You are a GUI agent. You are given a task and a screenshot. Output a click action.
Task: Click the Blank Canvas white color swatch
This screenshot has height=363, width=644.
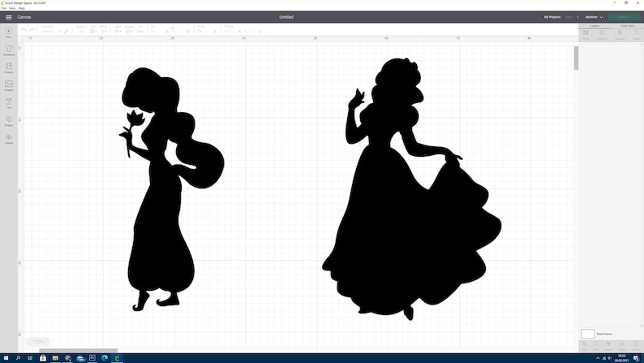pyautogui.click(x=587, y=334)
